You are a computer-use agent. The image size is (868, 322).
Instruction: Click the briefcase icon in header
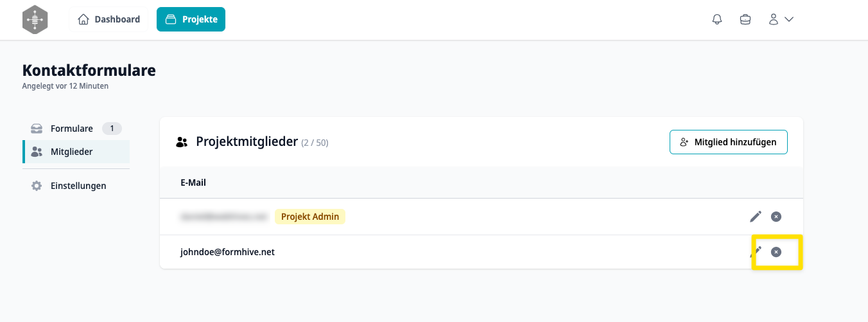745,19
